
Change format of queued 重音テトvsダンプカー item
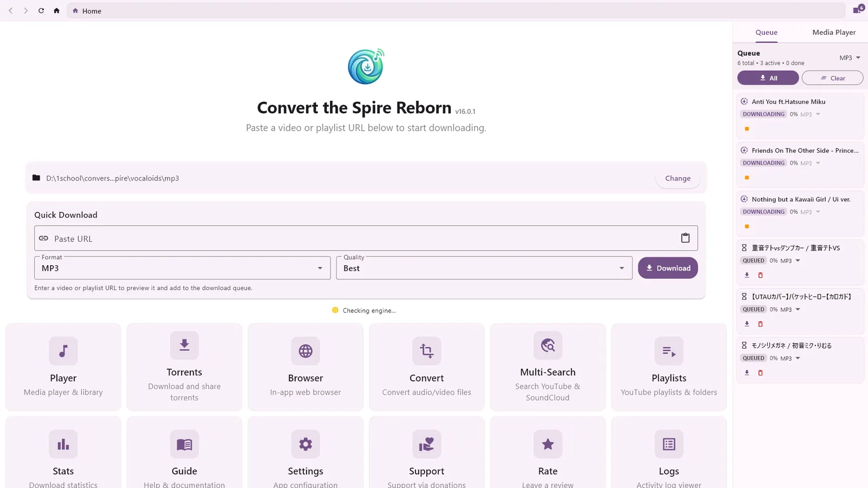click(x=790, y=261)
